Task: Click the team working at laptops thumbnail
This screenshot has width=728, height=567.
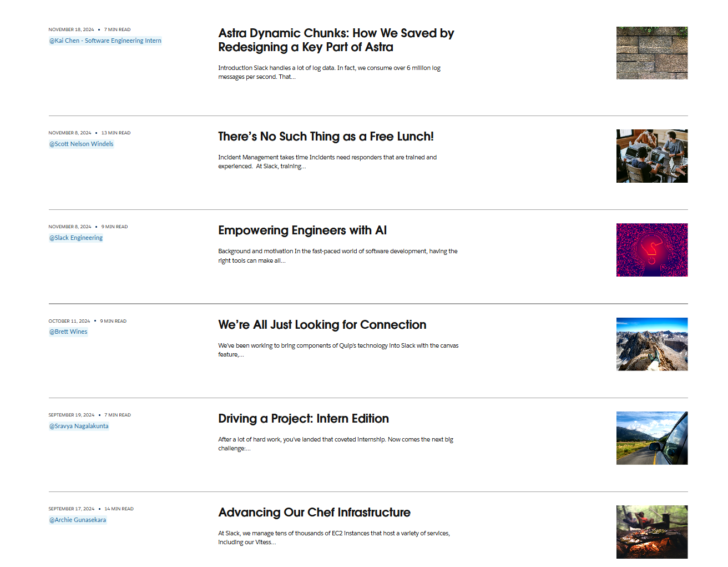Action: tap(651, 156)
